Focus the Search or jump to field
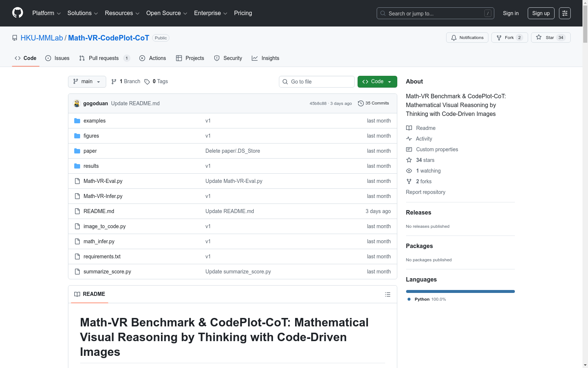Viewport: 588px width, 368px height. tap(435, 13)
